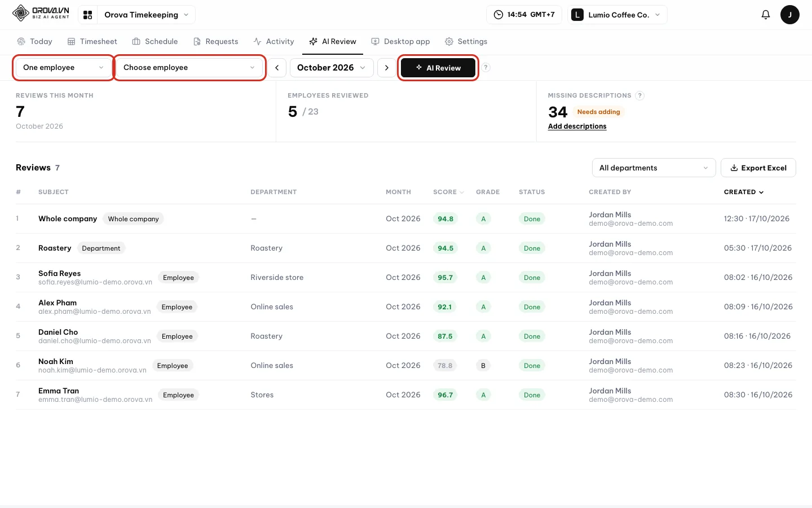Go to next month arrow

pos(386,68)
